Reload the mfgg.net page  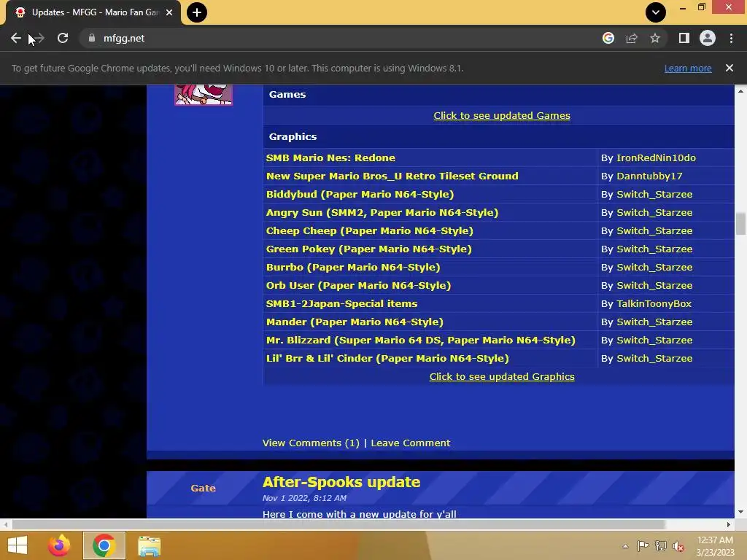pyautogui.click(x=63, y=38)
